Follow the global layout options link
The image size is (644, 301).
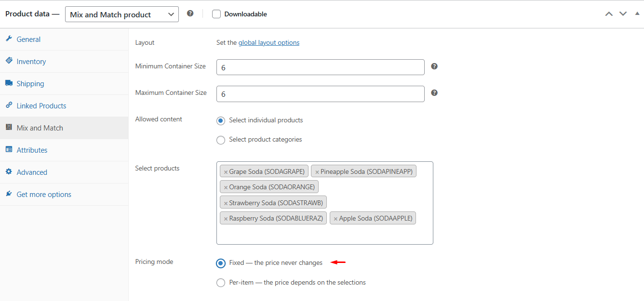[269, 42]
